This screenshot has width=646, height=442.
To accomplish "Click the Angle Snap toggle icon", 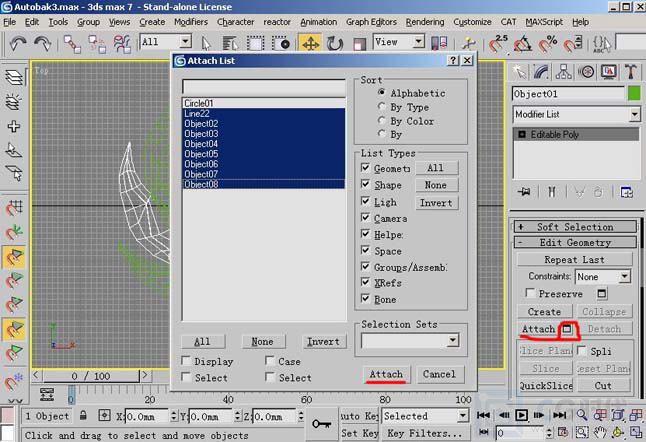I will tap(523, 44).
